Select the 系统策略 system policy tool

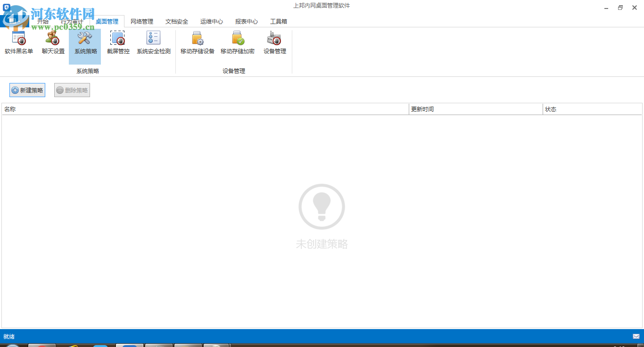click(85, 41)
